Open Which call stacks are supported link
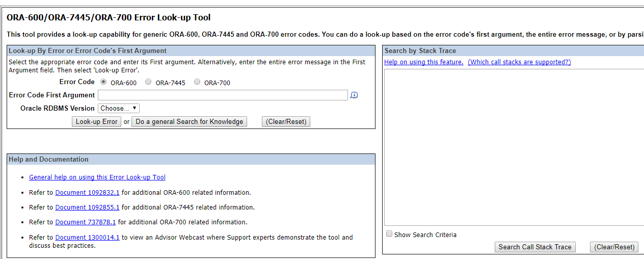Image resolution: width=644 pixels, height=259 pixels. click(x=519, y=62)
